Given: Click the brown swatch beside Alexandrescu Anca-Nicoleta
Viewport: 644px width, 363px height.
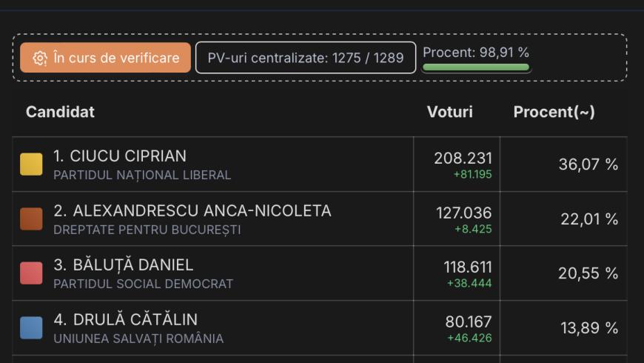Looking at the screenshot, I should (31, 219).
